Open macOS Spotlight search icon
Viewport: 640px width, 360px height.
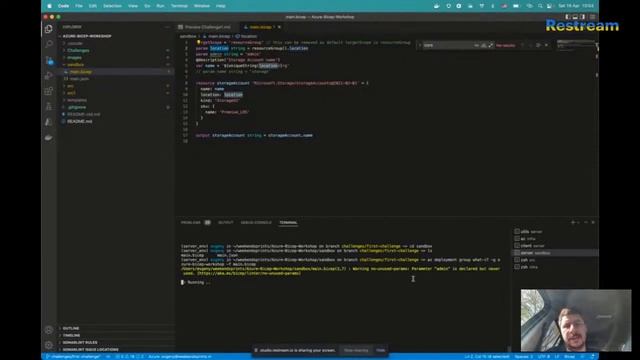pos(540,6)
